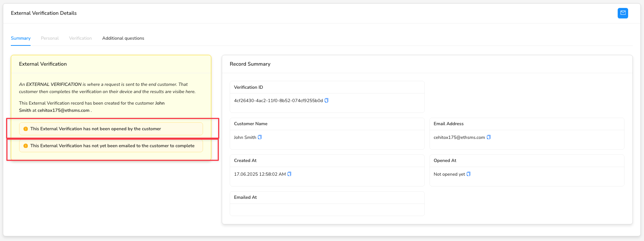Copy the email address in Record Summary

[x=489, y=137]
